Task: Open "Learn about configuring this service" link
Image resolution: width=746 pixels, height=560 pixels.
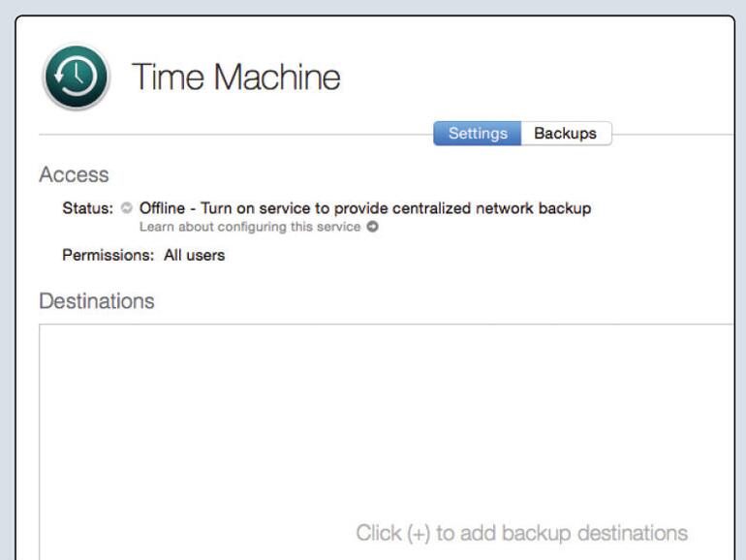Action: click(x=249, y=227)
